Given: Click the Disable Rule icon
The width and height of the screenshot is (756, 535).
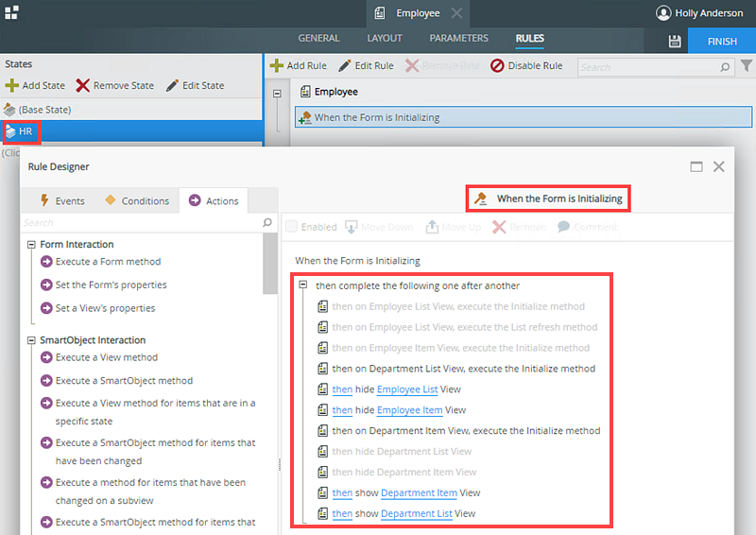Looking at the screenshot, I should pos(497,66).
